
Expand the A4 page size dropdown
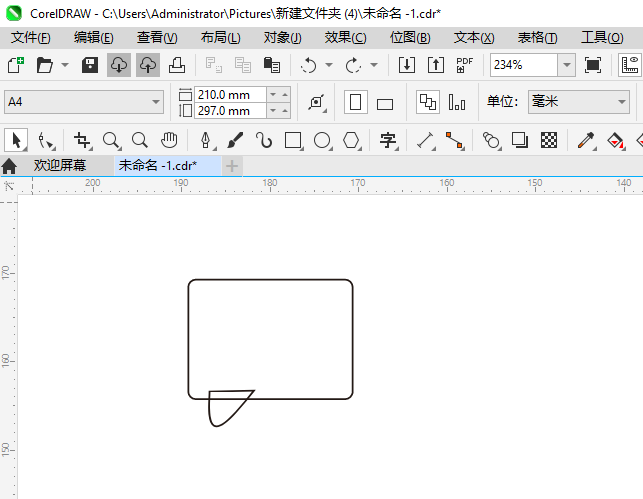click(156, 102)
